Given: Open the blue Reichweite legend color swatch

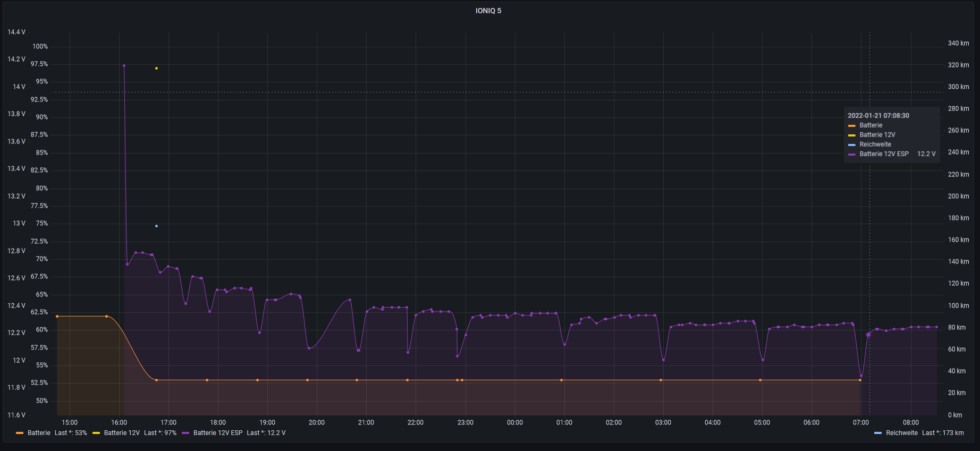Looking at the screenshot, I should pyautogui.click(x=878, y=433).
